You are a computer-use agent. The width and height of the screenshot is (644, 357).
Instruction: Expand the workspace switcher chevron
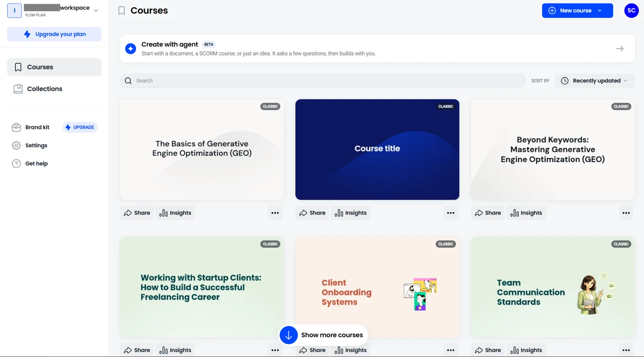(x=96, y=10)
